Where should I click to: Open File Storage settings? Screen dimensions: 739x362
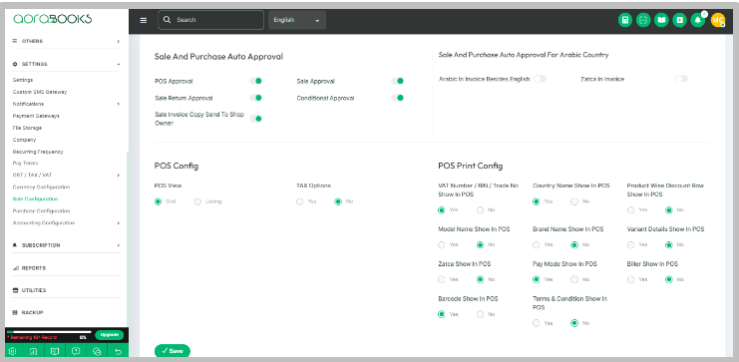pos(27,128)
